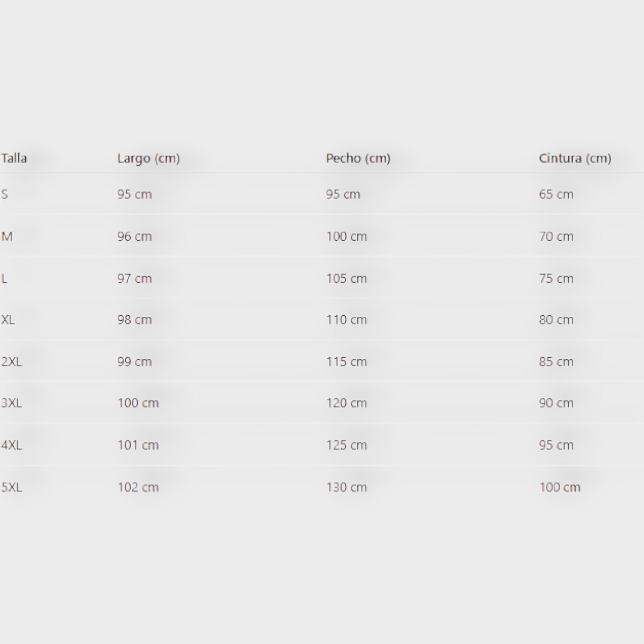Click the 70 cm waist value
644x644 pixels.
[x=556, y=236]
